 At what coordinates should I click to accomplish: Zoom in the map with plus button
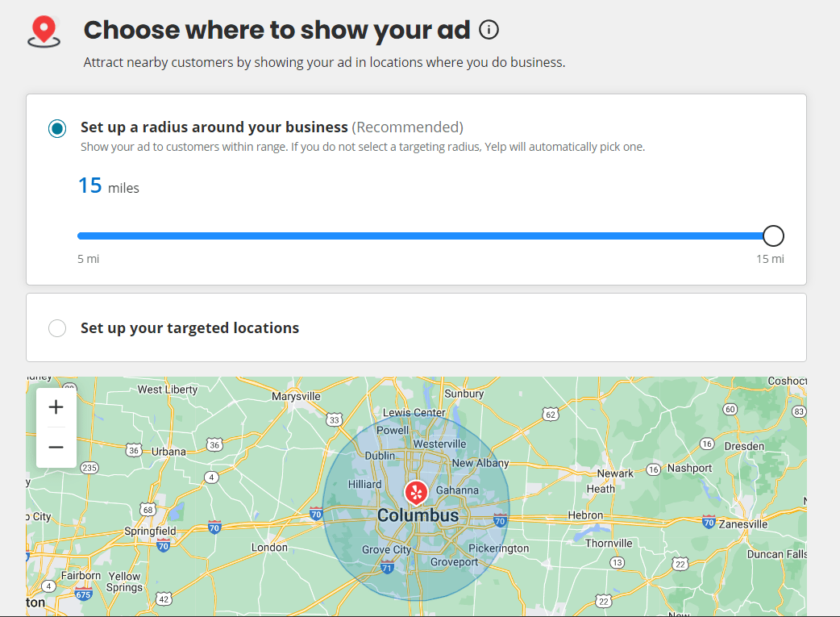(x=56, y=407)
